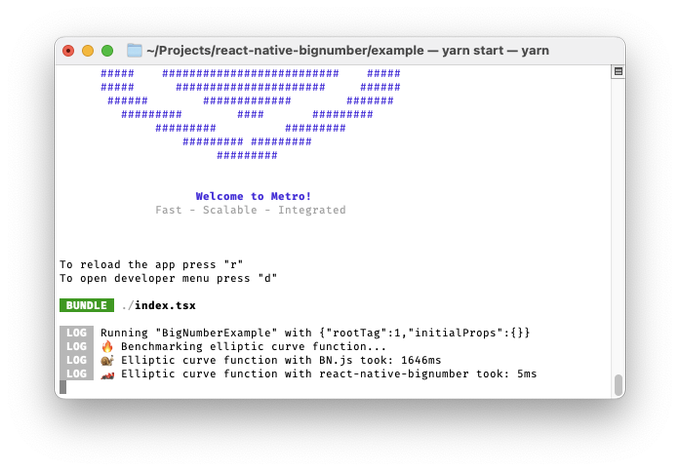The image size is (680, 471).
Task: Click the snail emoji in BN.js log line
Action: 107,360
